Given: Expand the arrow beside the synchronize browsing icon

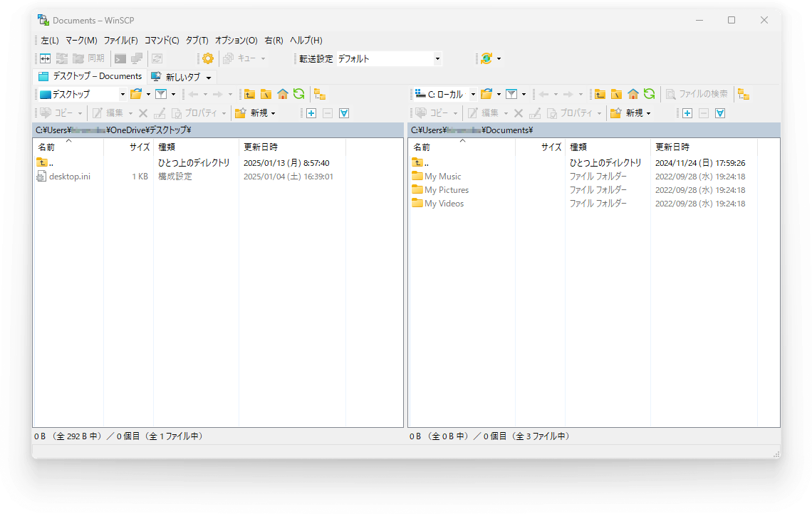Looking at the screenshot, I should pyautogui.click(x=499, y=58).
